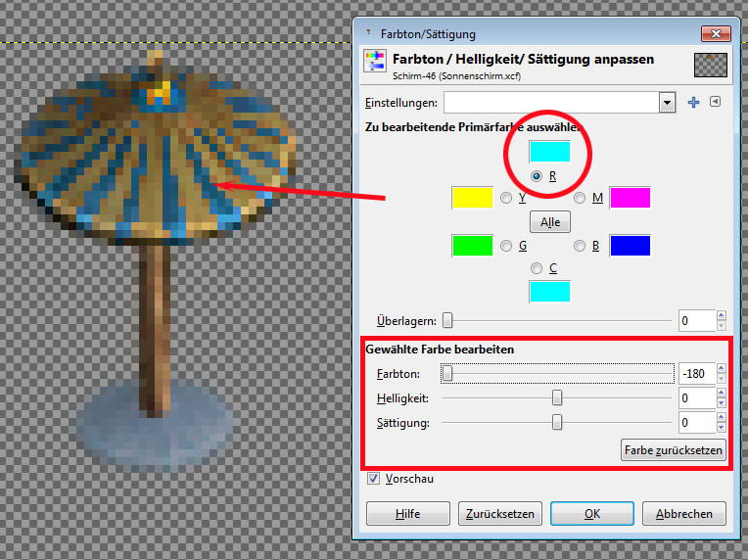The width and height of the screenshot is (748, 560).
Task: Increase Überlagern with the up stepper arrow
Action: tap(722, 315)
